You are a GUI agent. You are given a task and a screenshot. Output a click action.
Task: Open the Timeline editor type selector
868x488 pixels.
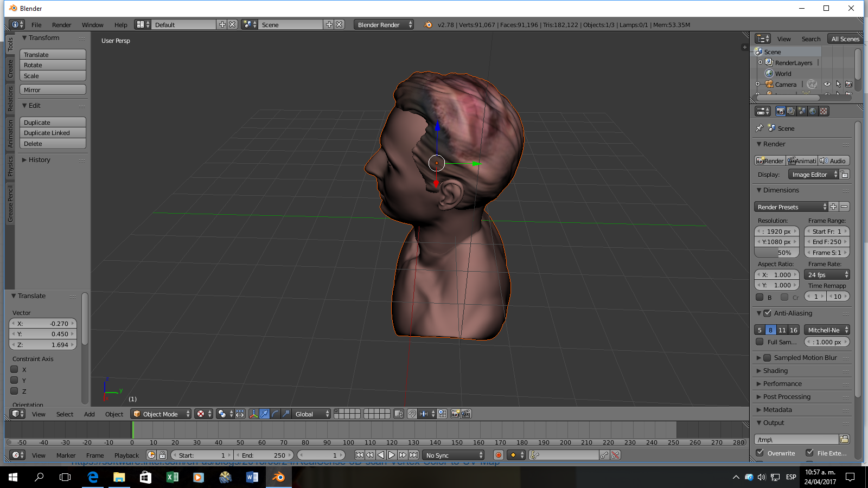18,455
